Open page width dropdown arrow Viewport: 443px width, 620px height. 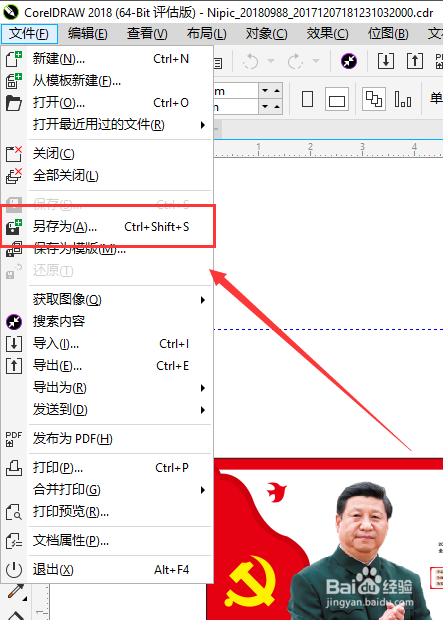(x=265, y=91)
